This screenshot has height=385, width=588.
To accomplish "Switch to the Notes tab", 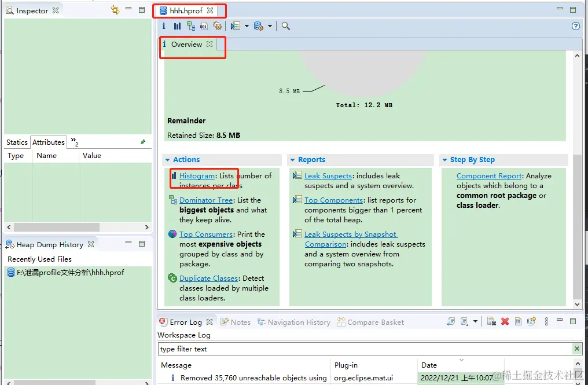I will [x=236, y=322].
